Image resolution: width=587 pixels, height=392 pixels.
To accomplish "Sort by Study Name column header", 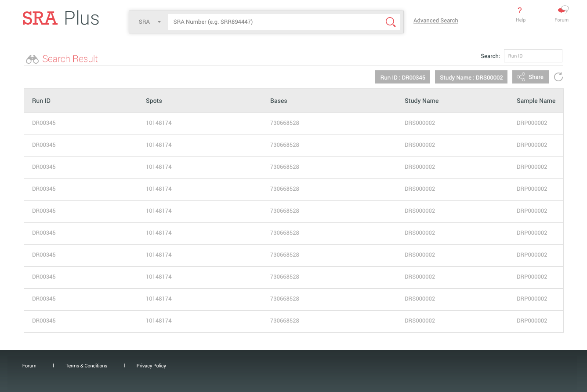I will pyautogui.click(x=421, y=101).
